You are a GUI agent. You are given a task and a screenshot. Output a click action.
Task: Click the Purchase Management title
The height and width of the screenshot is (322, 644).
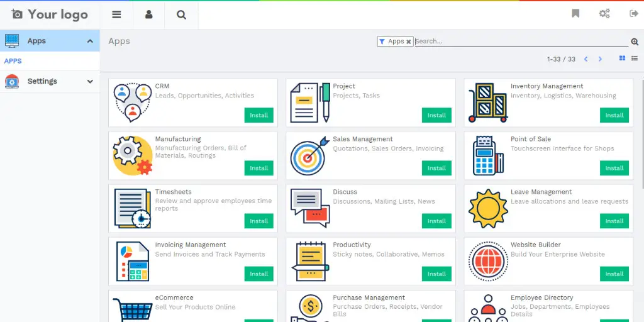click(x=369, y=297)
